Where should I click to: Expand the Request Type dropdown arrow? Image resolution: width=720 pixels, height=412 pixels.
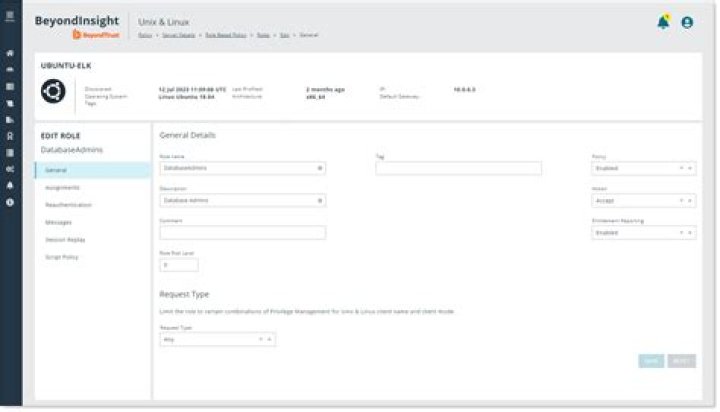(x=270, y=339)
